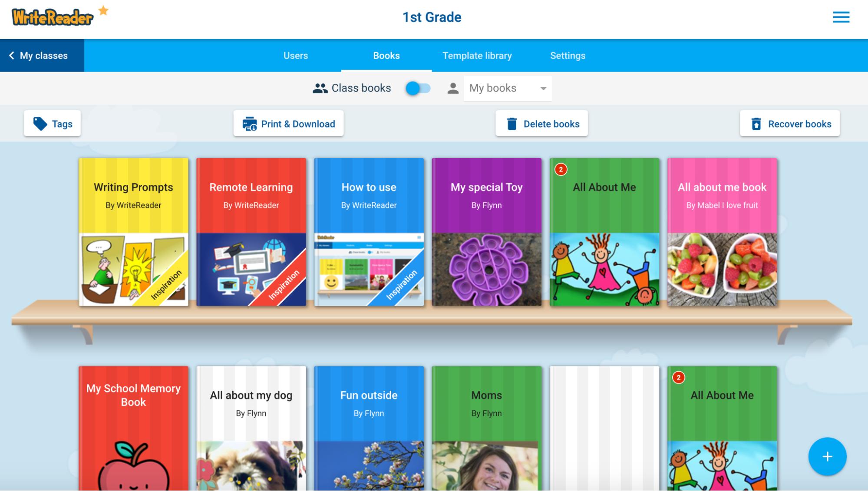Viewport: 868px width, 491px height.
Task: Click the Settings menu item
Action: [x=567, y=55]
